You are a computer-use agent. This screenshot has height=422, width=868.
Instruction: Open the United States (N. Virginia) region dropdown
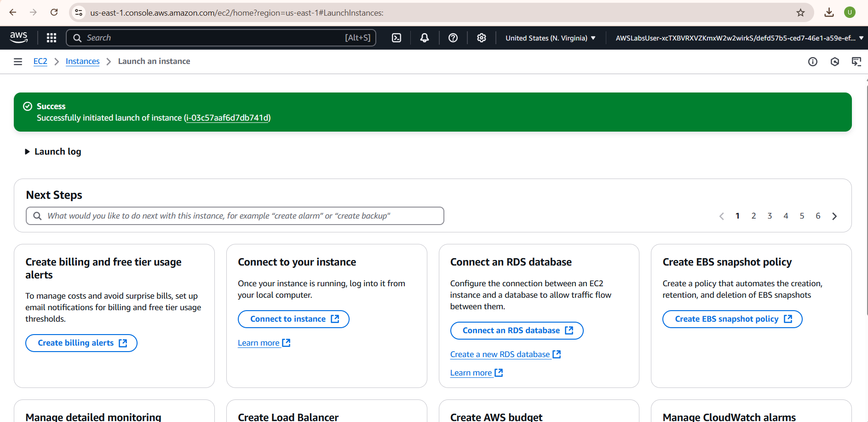(551, 38)
